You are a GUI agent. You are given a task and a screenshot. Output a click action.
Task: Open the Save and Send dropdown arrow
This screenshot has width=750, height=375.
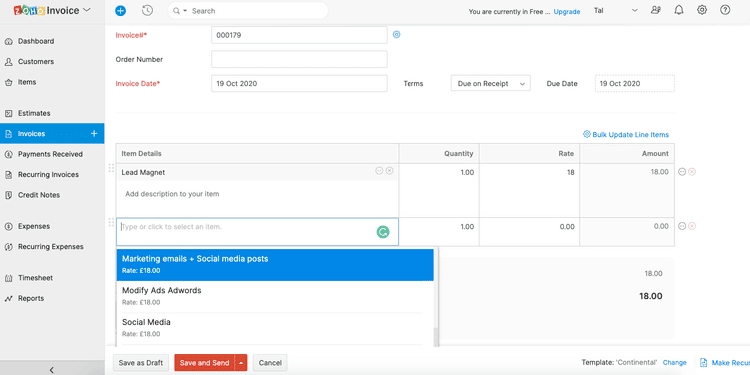pos(241,363)
